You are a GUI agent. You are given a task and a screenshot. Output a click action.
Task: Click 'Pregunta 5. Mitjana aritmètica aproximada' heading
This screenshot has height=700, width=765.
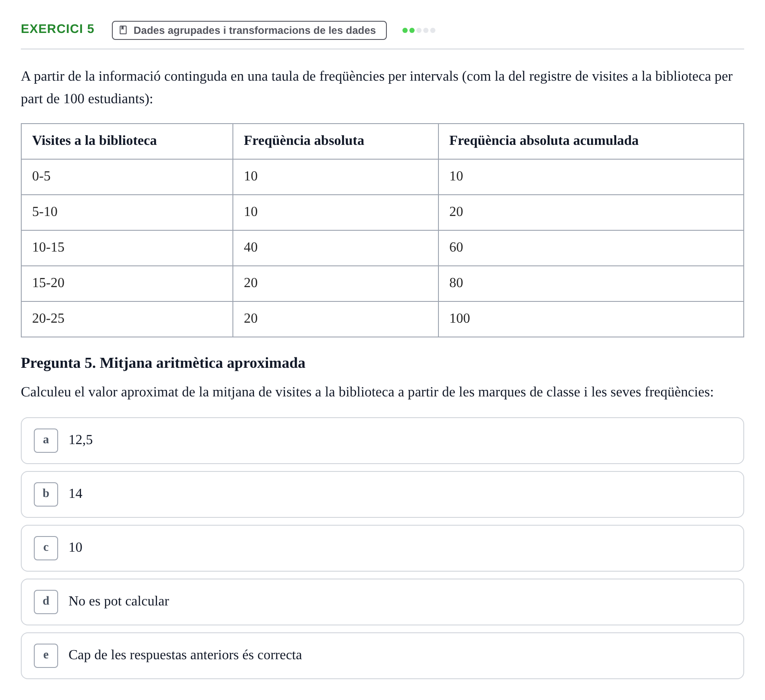[x=163, y=363]
